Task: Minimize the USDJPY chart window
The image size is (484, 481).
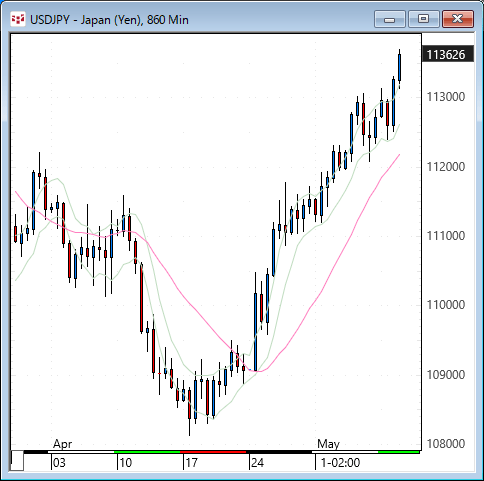Action: click(389, 19)
